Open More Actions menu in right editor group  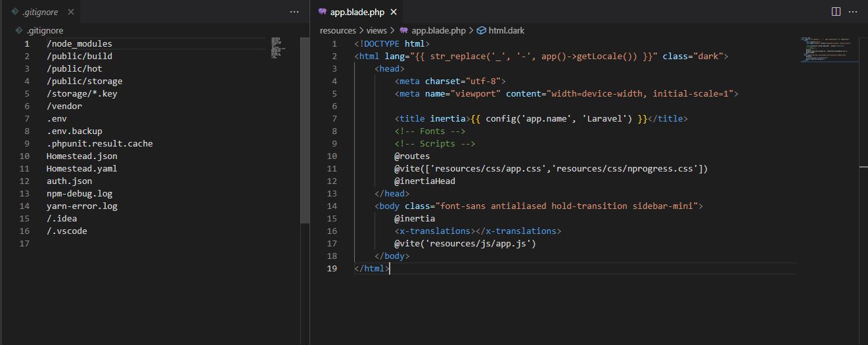click(854, 12)
